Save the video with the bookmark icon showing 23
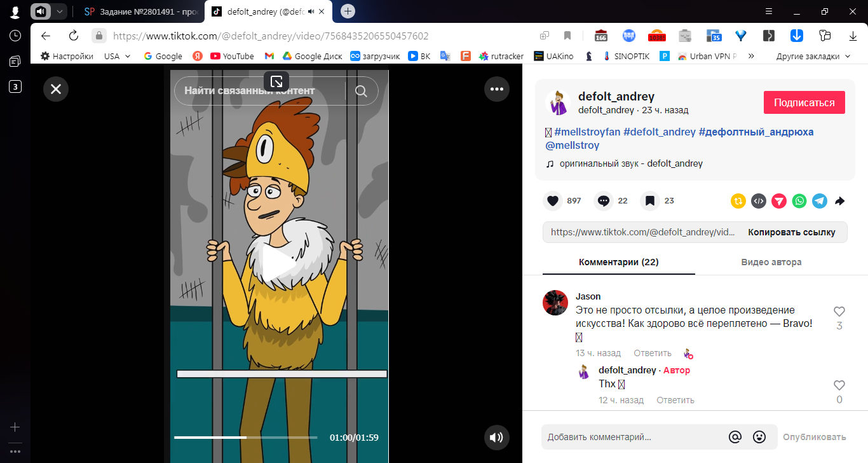The height and width of the screenshot is (463, 868). 649,200
